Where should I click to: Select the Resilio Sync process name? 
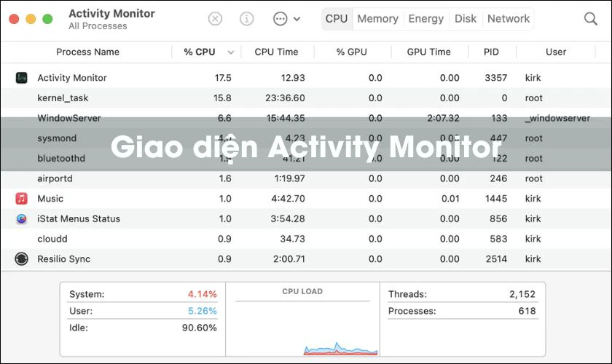coord(64,259)
